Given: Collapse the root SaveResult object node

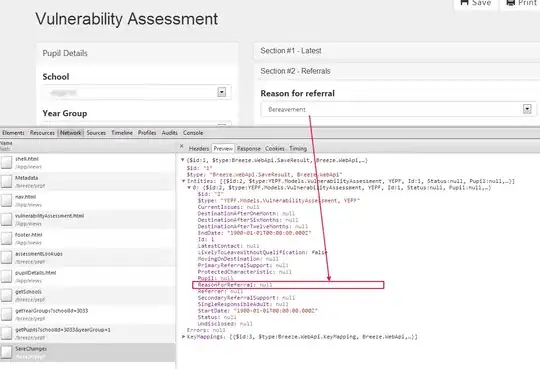Looking at the screenshot, I should [x=183, y=160].
